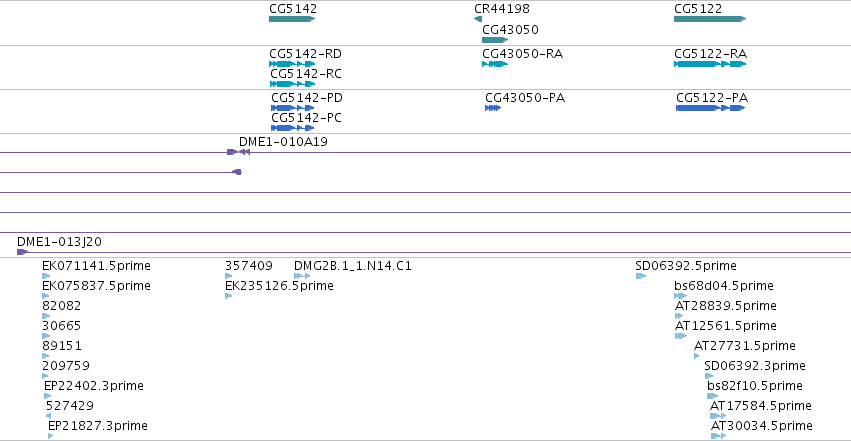Viewport: 851px width, 441px height.
Task: Select EK071141.5prime EST
Action: coord(96,266)
